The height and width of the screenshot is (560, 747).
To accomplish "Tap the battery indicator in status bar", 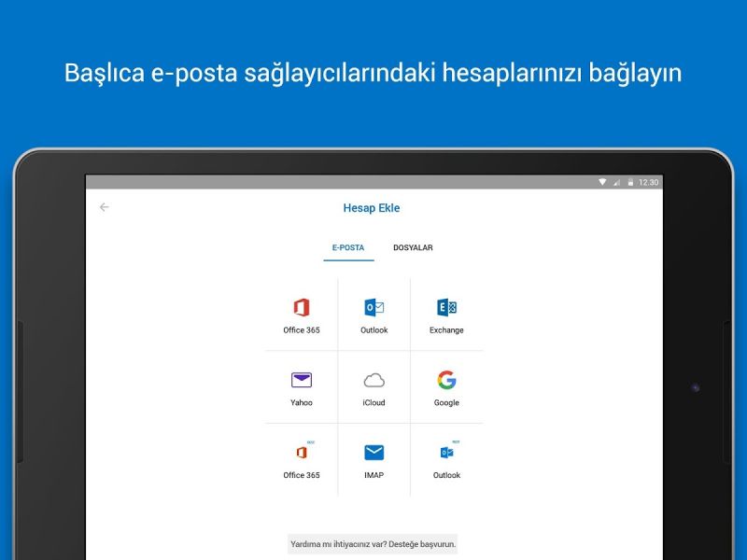I will click(x=630, y=182).
